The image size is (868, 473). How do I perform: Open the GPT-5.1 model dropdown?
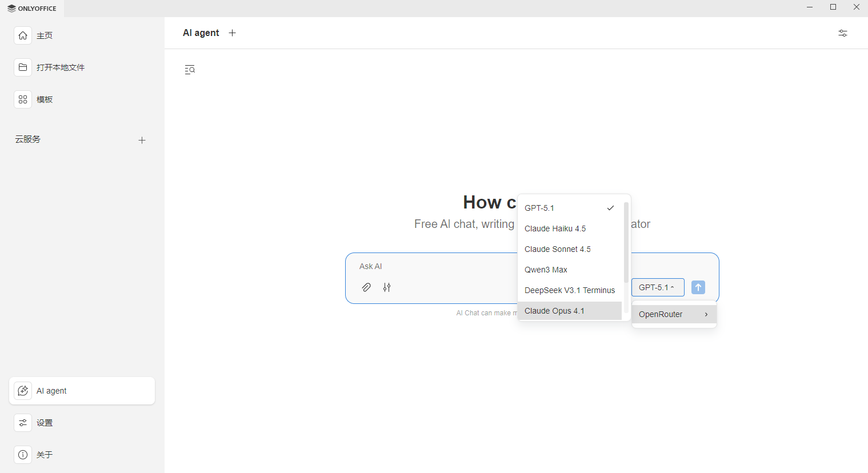[x=657, y=287]
